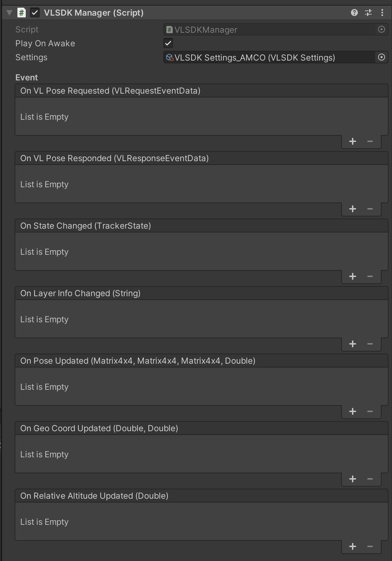
Task: Open component help reference icon
Action: (x=354, y=13)
